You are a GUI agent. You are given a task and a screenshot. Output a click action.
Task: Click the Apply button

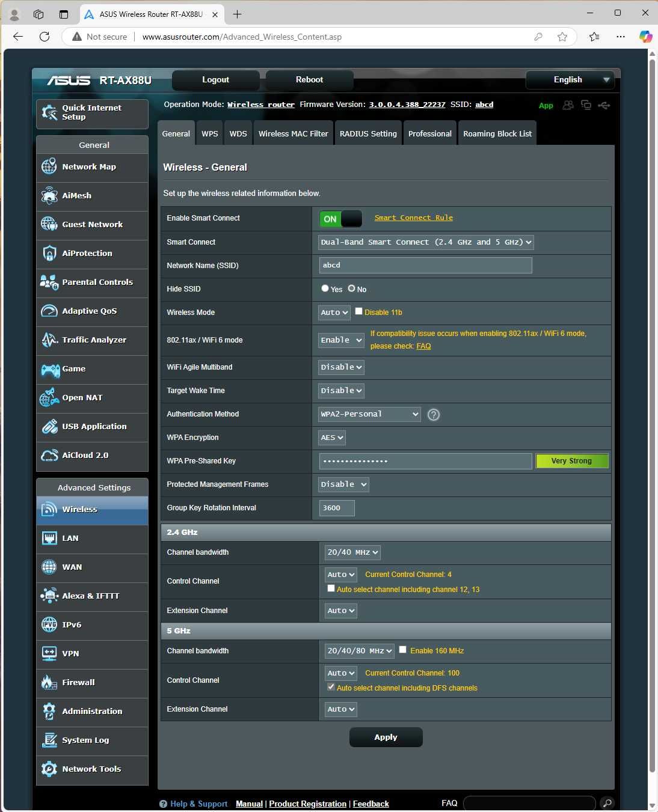tap(386, 737)
